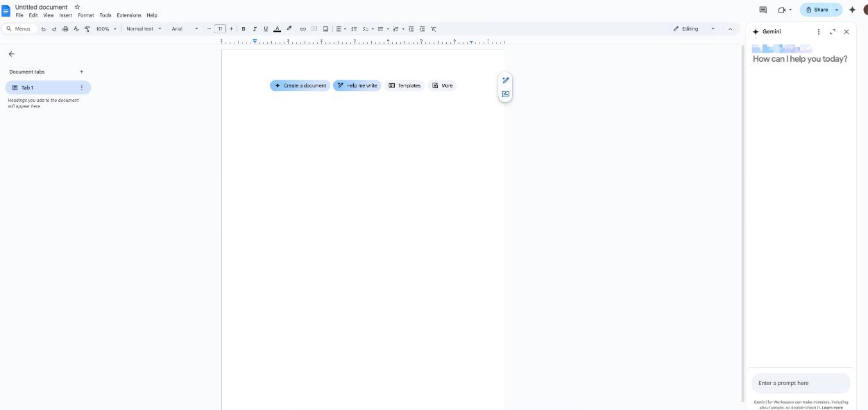Decrease the font size
The width and height of the screenshot is (868, 410).
pos(209,29)
